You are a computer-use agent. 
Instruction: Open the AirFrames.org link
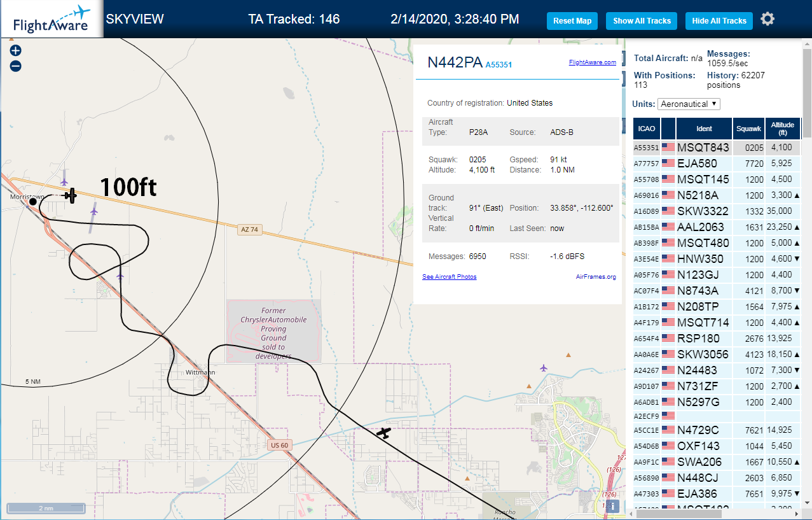(596, 277)
